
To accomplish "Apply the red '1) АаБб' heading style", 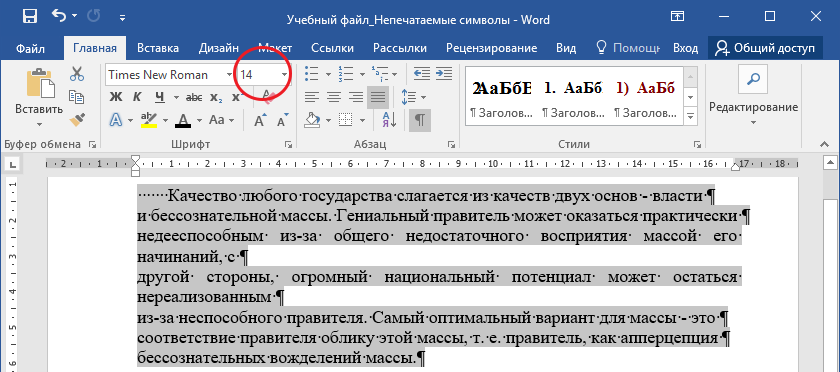I will pyautogui.click(x=645, y=96).
